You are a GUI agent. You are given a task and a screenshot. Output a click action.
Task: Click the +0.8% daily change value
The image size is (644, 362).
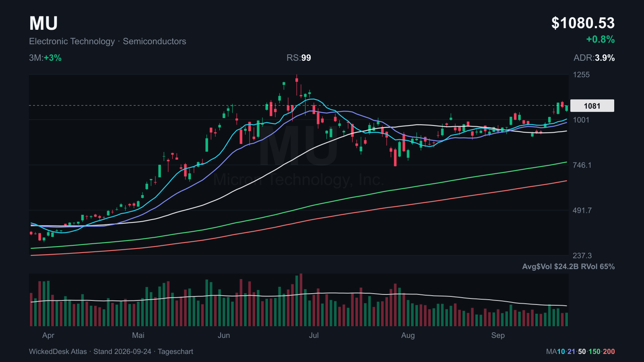(600, 39)
